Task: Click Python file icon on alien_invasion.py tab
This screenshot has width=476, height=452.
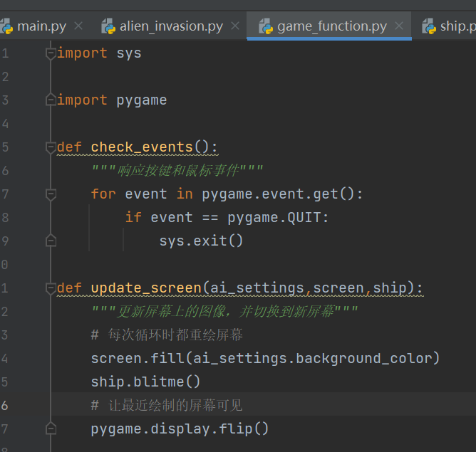Action: (x=108, y=26)
